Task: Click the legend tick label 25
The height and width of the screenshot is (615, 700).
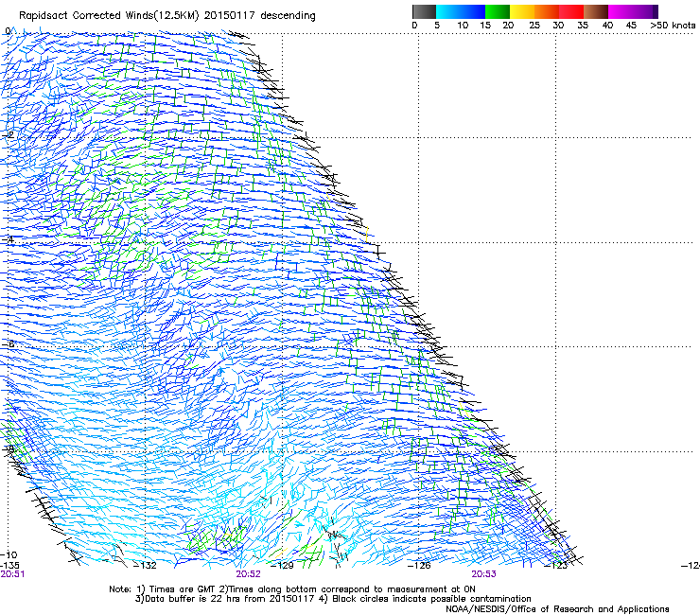Action: tap(534, 26)
